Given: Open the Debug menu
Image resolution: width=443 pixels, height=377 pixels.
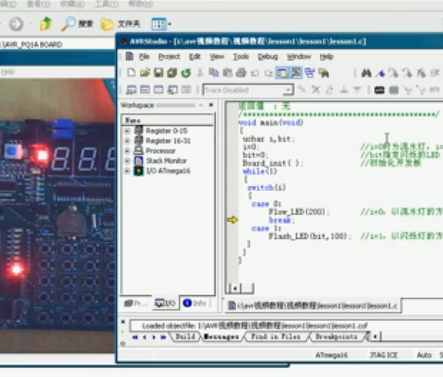Looking at the screenshot, I should (268, 57).
